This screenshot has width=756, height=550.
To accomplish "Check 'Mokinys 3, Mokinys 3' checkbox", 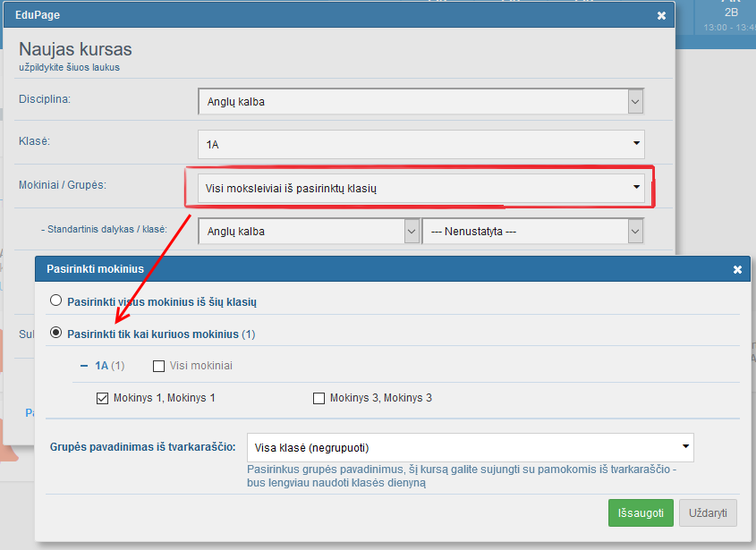I will click(x=319, y=399).
